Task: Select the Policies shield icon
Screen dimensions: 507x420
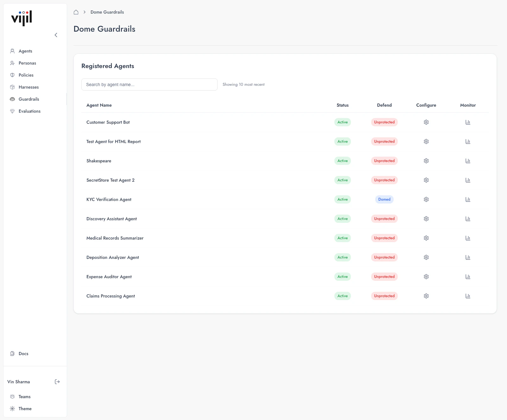Action: [12, 75]
